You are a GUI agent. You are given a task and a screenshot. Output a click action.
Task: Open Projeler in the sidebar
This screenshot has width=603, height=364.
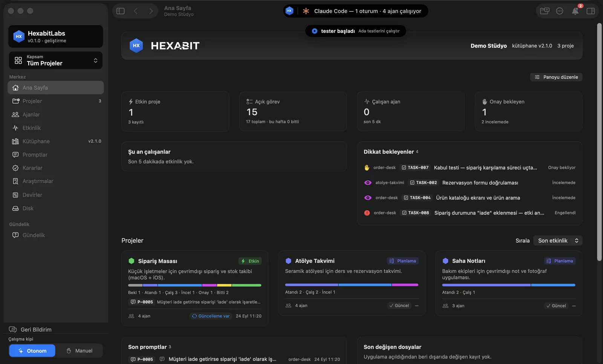55,101
